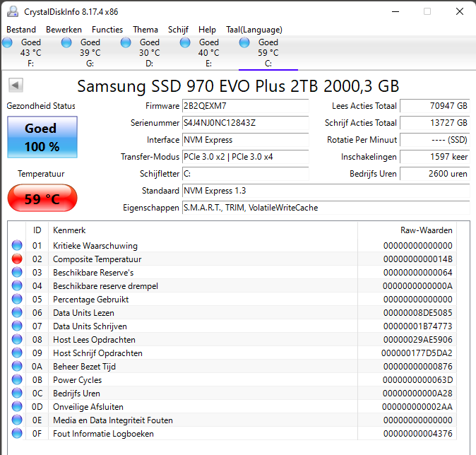Open the Thema menu
476x455 pixels.
[145, 30]
